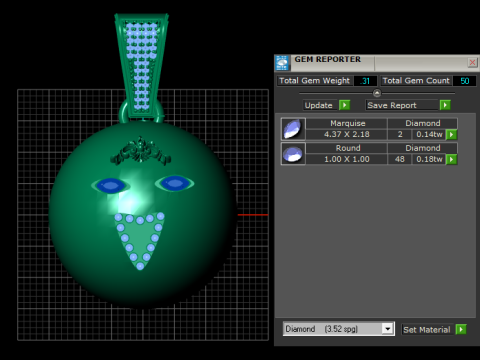Select the Round gem thumbnail
The image size is (480, 360).
(293, 154)
